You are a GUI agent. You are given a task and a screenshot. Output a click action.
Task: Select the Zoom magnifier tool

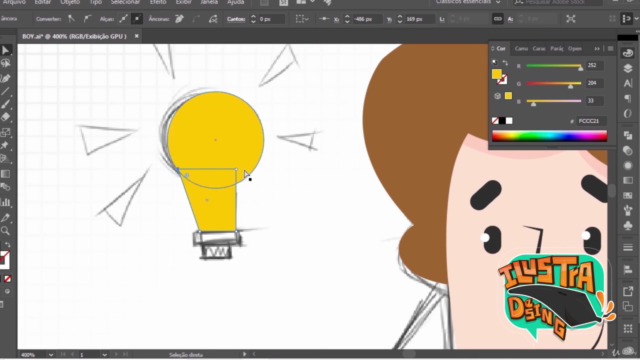coord(5,231)
